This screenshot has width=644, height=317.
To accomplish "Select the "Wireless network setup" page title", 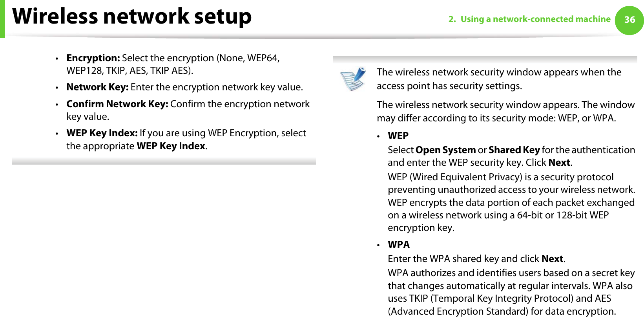I will coord(132,16).
